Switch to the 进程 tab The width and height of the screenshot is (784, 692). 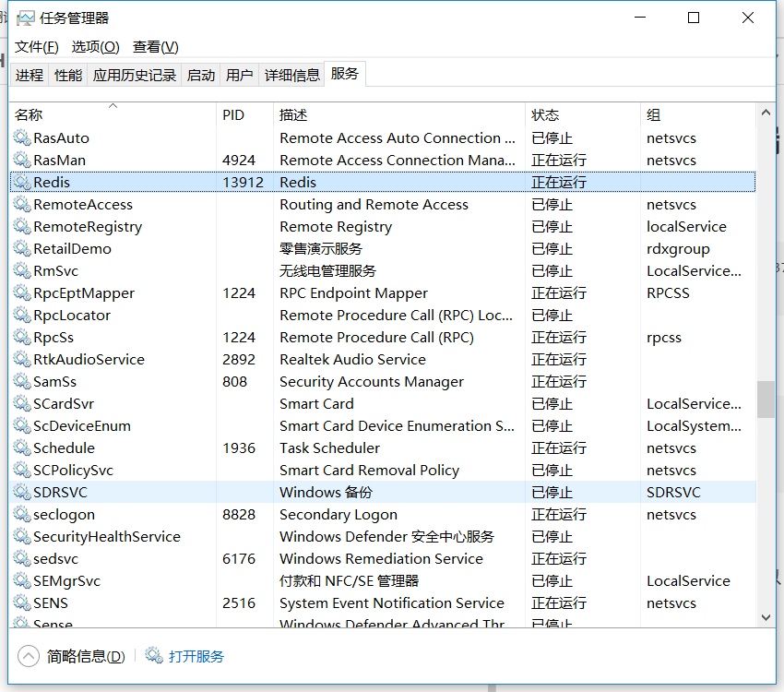tap(30, 75)
